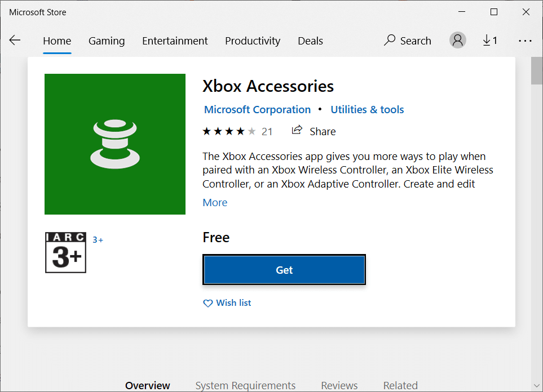This screenshot has width=543, height=392.
Task: View downloads with the download arrow icon
Action: pos(489,40)
